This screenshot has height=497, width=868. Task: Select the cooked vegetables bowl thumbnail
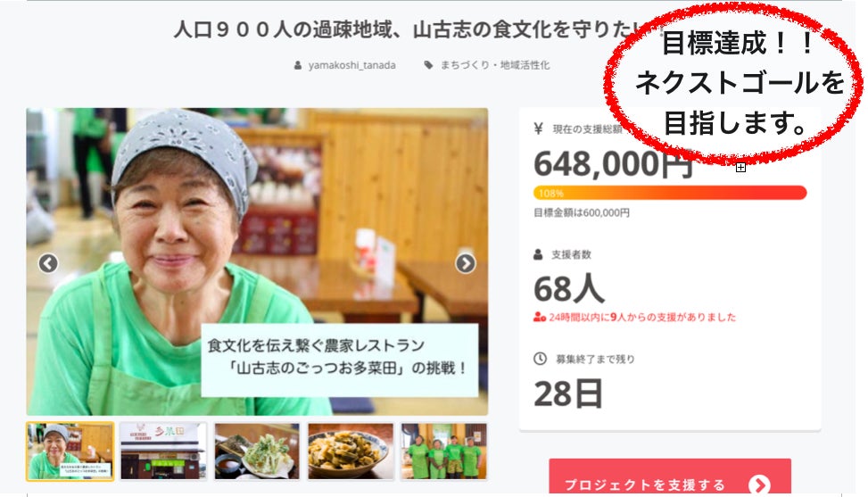pyautogui.click(x=351, y=451)
